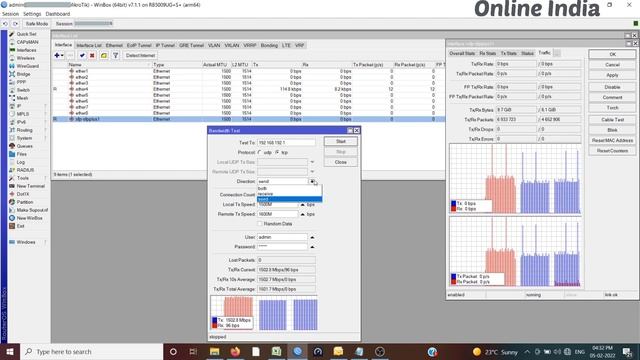Viewport: 640px width, 360px height.
Task: Open Partition in the sidebar
Action: pos(24,202)
